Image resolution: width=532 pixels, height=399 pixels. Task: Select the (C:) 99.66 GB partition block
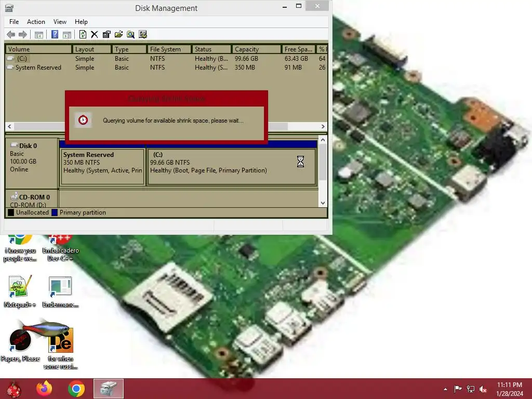[x=232, y=167]
